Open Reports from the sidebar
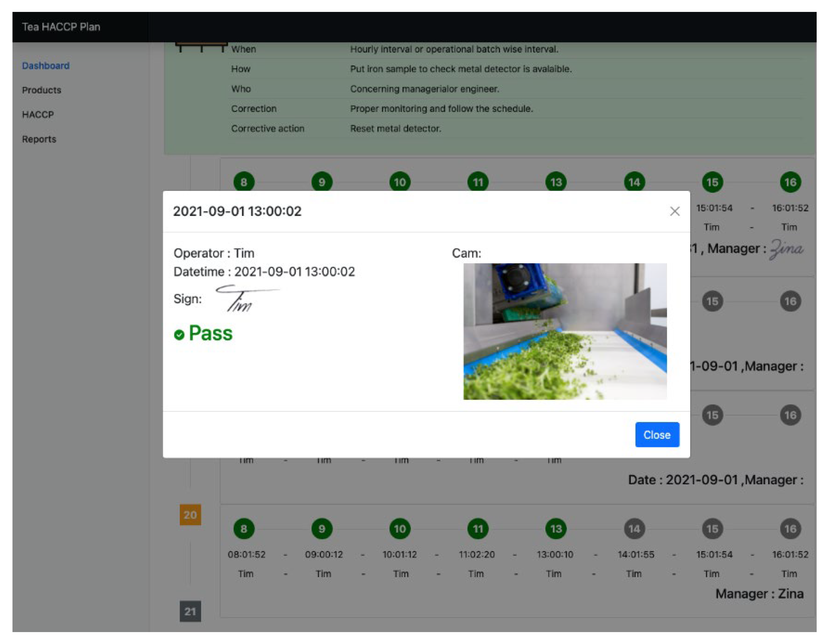This screenshot has width=828, height=644. coord(39,139)
